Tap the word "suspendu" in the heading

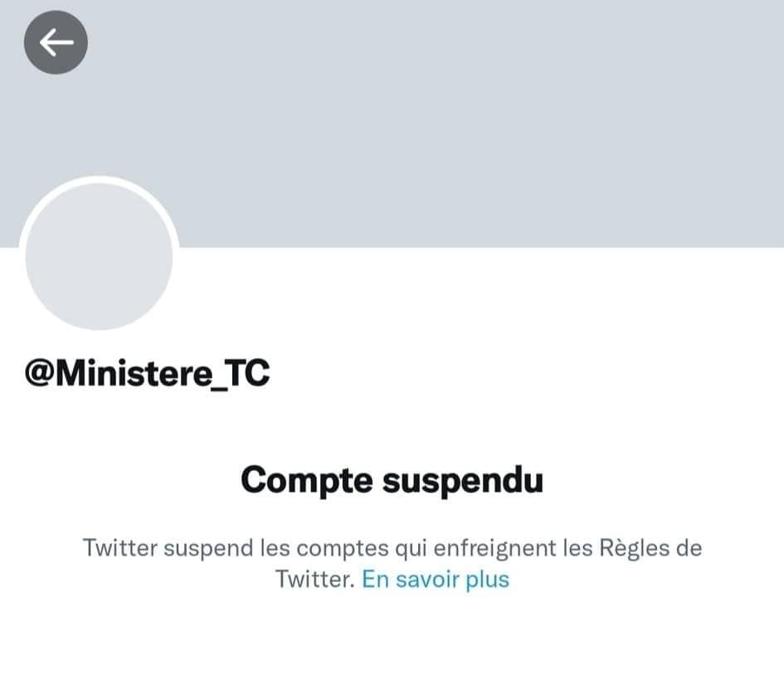coord(463,482)
